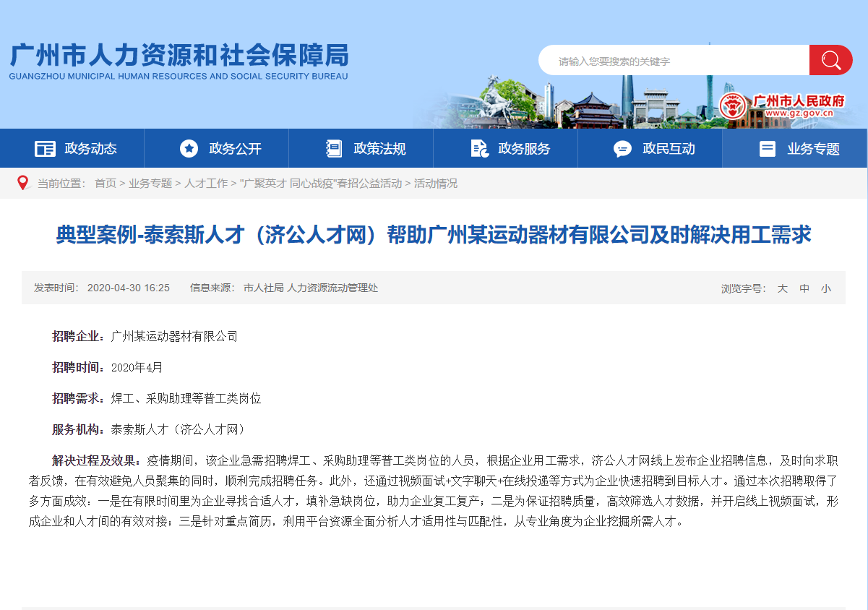Click the 当前位置 label
The height and width of the screenshot is (610, 868).
[61, 184]
